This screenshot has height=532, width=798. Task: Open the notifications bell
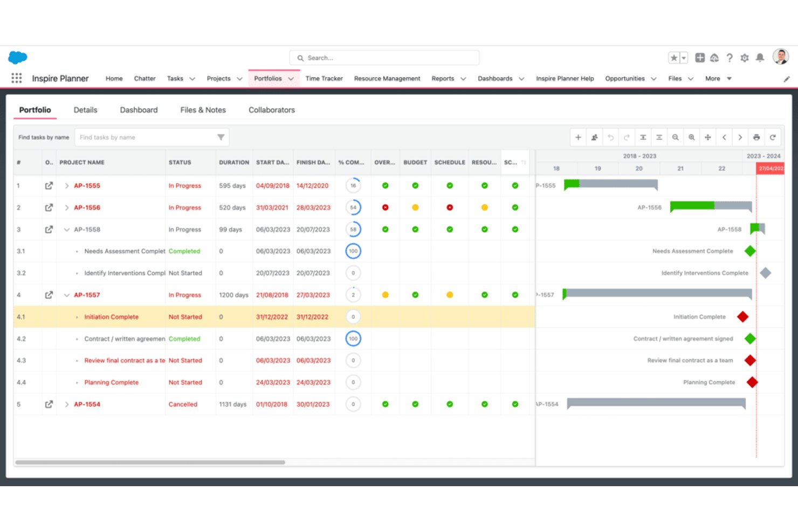[x=760, y=58]
